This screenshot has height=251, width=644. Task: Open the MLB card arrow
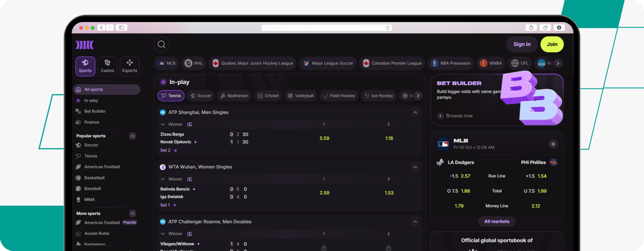coord(553,144)
